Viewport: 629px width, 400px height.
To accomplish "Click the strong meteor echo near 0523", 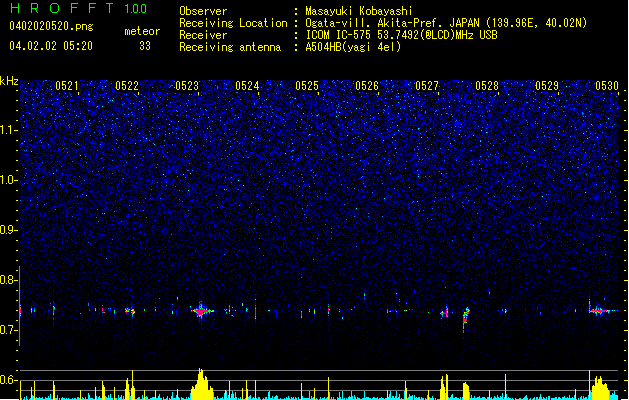I will 201,311.
